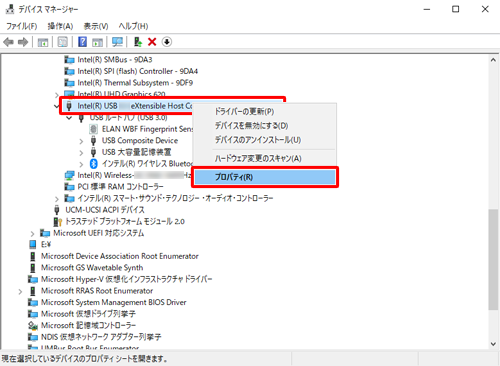Expand the Intel(R) UHD Graphics 620 node
Image resolution: width=500 pixels, height=366 pixels.
point(57,95)
